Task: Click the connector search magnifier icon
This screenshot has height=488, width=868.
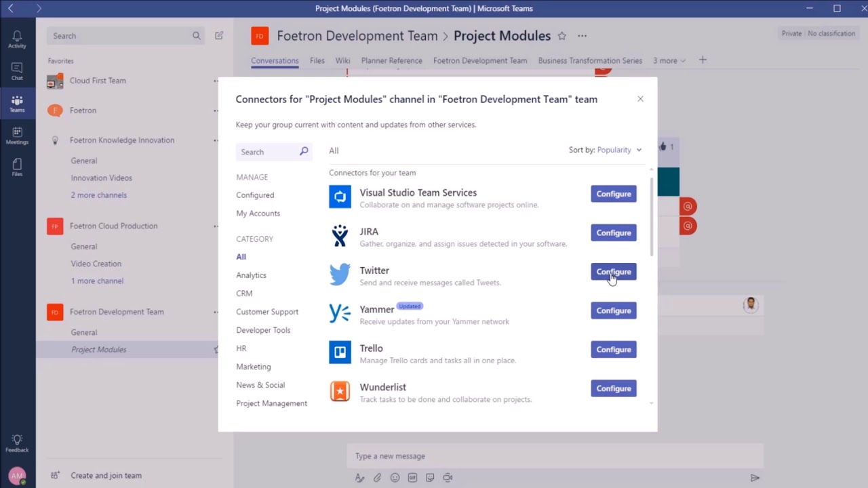Action: (x=304, y=152)
